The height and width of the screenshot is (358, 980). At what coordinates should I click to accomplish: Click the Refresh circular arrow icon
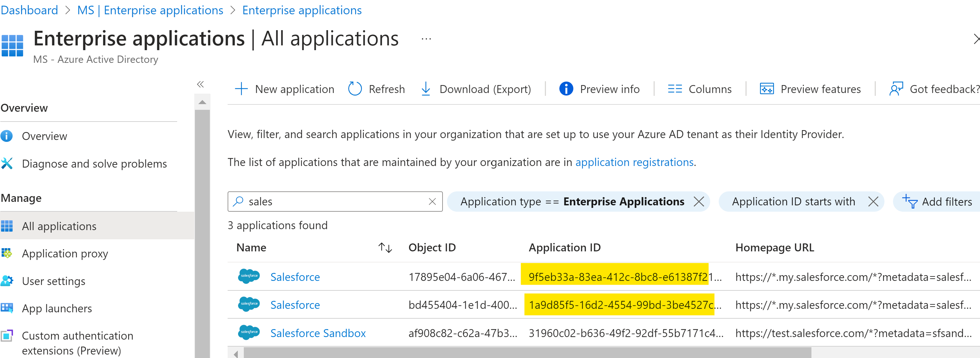[355, 89]
